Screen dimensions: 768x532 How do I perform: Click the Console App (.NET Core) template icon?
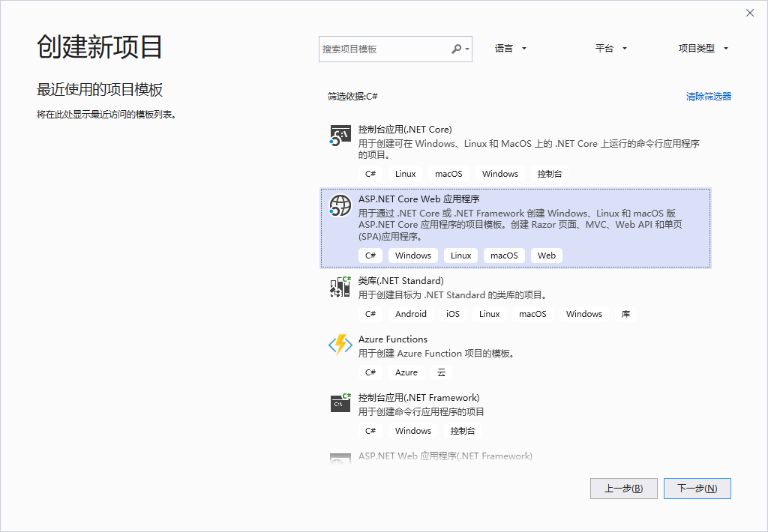pyautogui.click(x=340, y=136)
